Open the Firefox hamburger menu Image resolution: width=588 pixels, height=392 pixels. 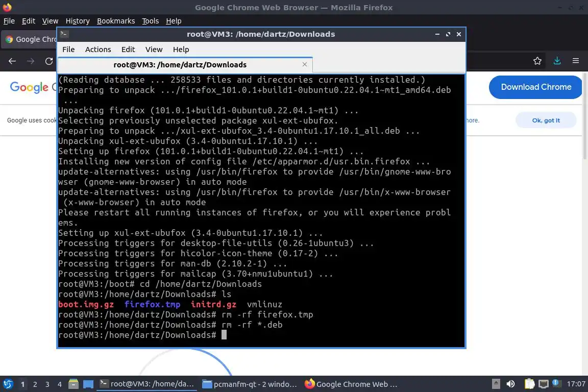click(576, 61)
